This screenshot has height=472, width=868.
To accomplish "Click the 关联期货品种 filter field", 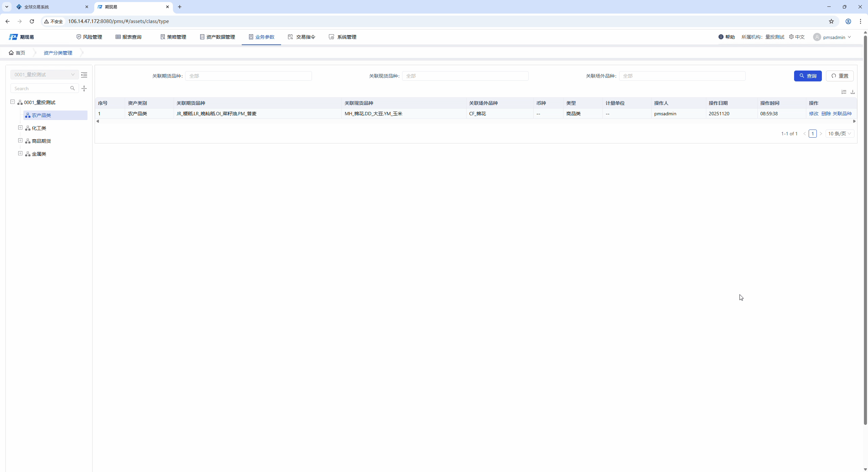I will [248, 76].
